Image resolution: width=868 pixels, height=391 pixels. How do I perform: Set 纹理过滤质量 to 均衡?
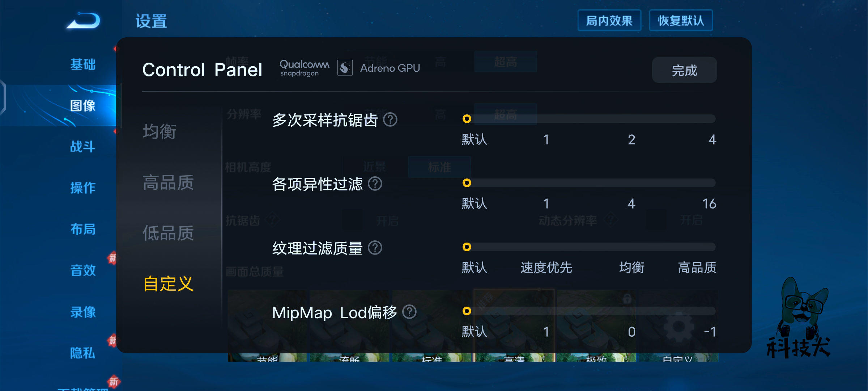point(632,268)
